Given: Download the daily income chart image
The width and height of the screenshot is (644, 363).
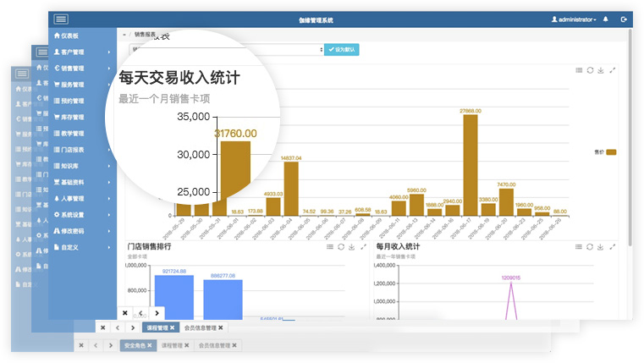Looking at the screenshot, I should coord(601,70).
